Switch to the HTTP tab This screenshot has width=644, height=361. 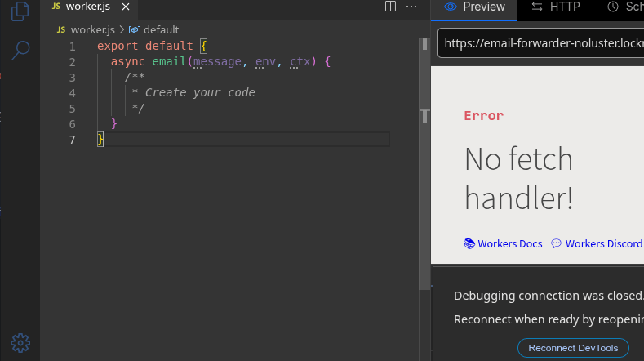click(564, 7)
